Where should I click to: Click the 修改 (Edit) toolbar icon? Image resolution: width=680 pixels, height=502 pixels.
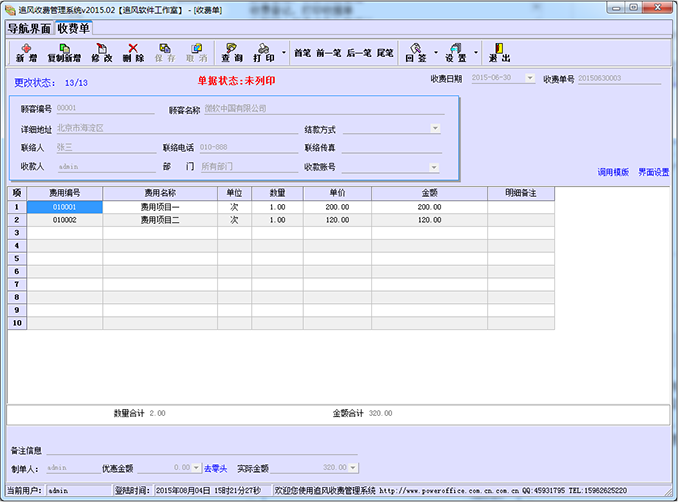click(102, 52)
